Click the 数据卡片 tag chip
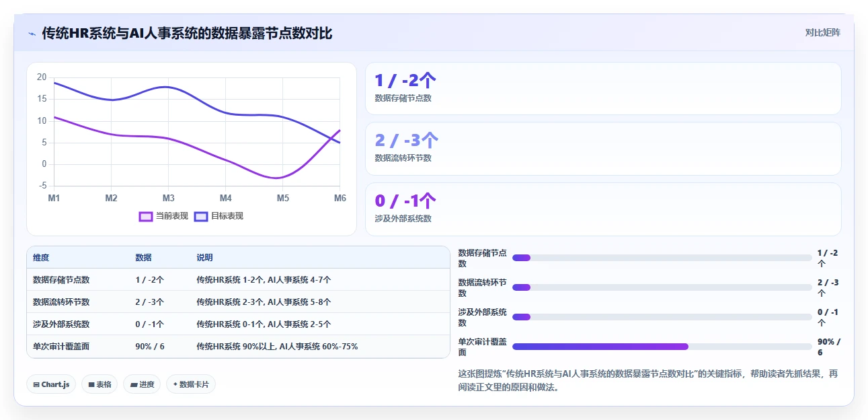Image resolution: width=868 pixels, height=420 pixels. coord(191,384)
